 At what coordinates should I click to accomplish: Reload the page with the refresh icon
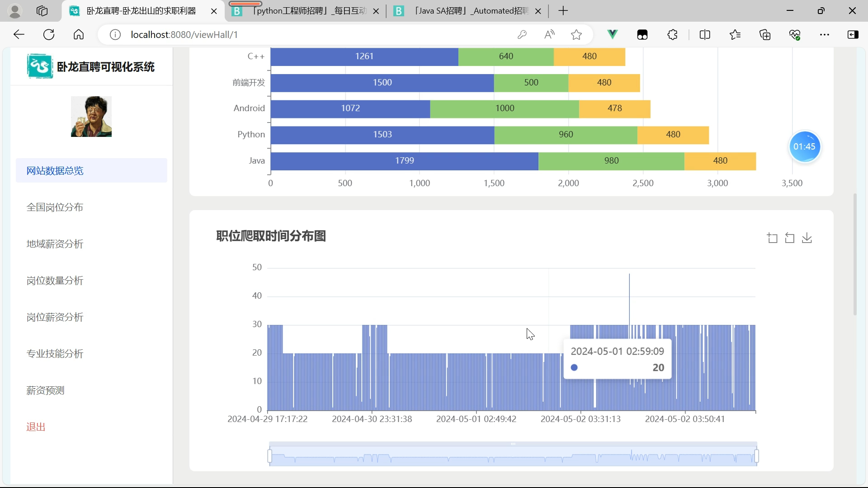[x=49, y=35]
